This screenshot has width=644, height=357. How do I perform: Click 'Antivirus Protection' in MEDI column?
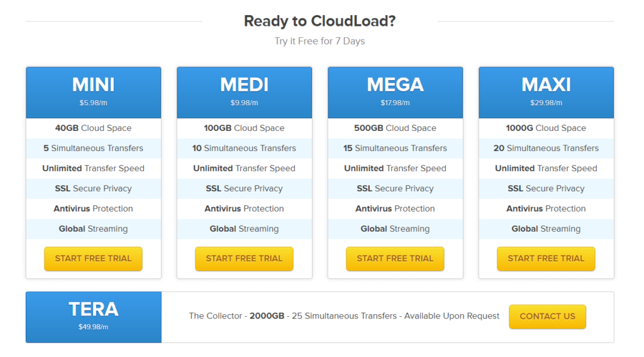(244, 209)
